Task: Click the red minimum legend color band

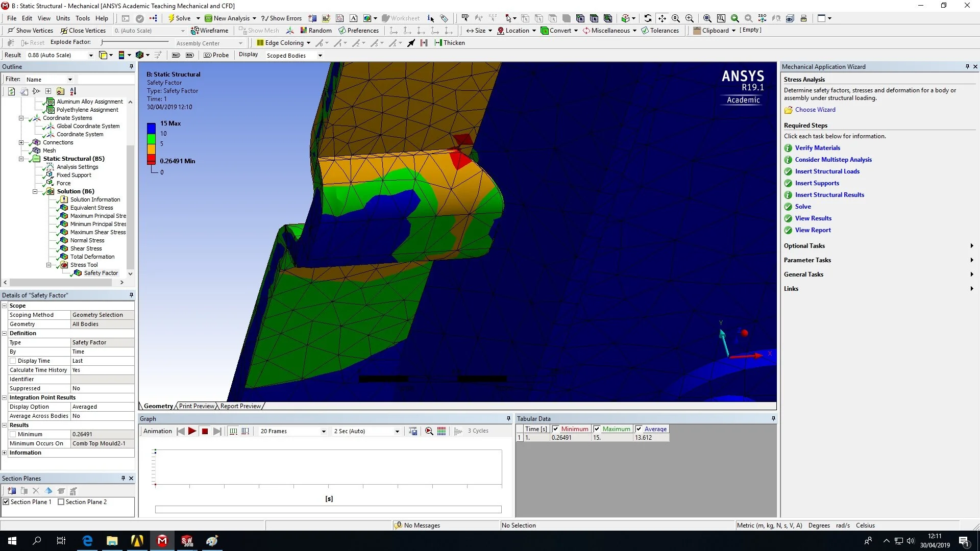Action: click(151, 159)
